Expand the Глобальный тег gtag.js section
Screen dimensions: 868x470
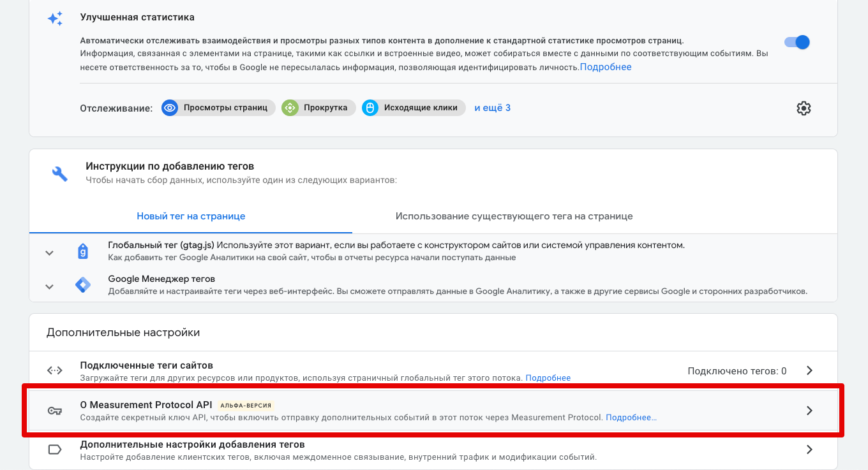49,252
